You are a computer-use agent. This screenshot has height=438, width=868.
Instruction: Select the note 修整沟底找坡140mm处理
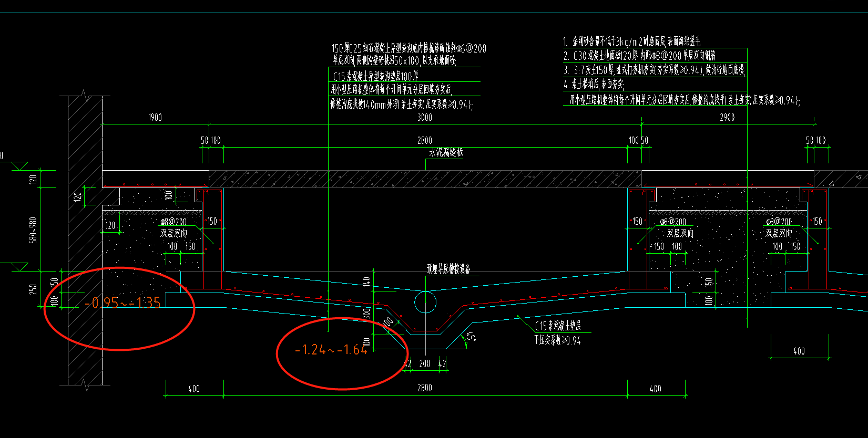[402, 105]
